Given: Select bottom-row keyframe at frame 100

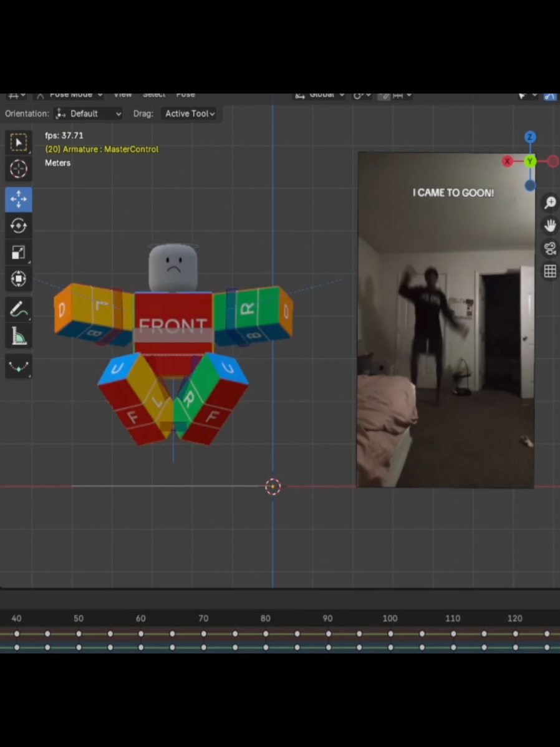Looking at the screenshot, I should (390, 647).
